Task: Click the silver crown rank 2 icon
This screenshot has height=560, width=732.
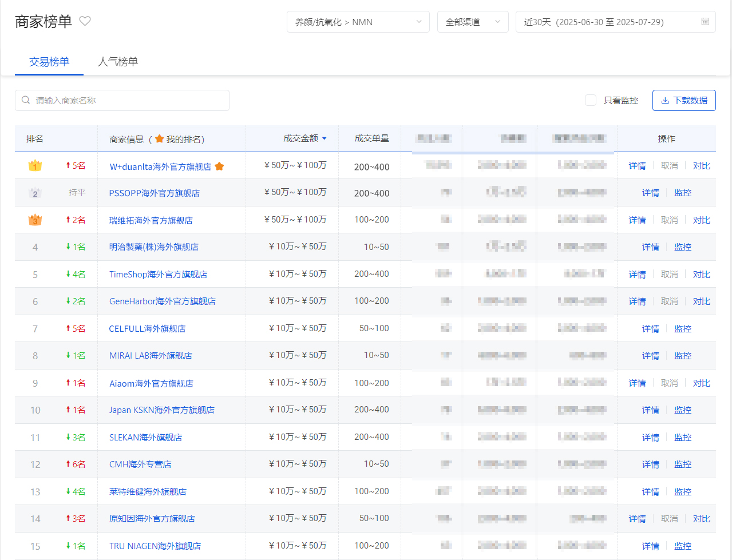Action: [x=35, y=193]
